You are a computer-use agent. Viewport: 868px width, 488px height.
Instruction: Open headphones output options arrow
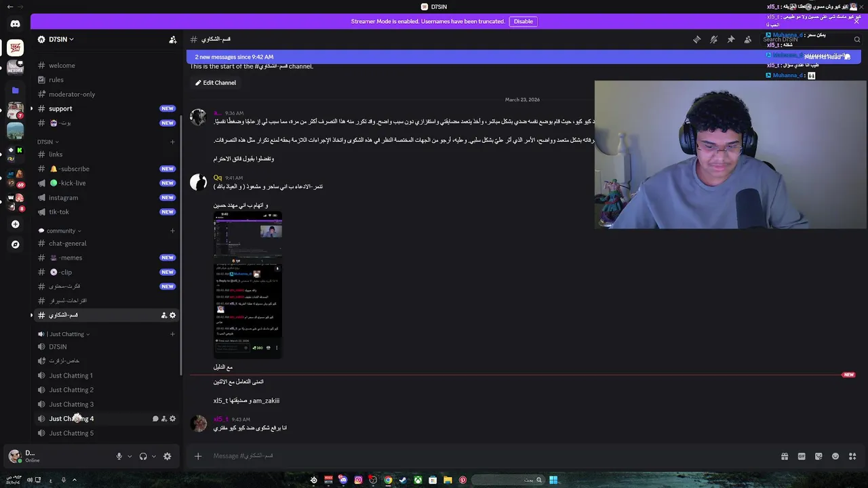pos(154,456)
